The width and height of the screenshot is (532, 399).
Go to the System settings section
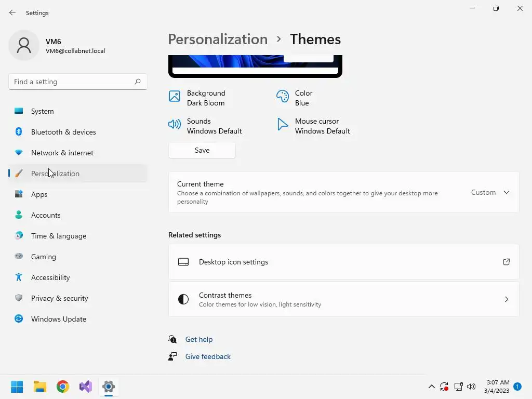click(x=42, y=111)
